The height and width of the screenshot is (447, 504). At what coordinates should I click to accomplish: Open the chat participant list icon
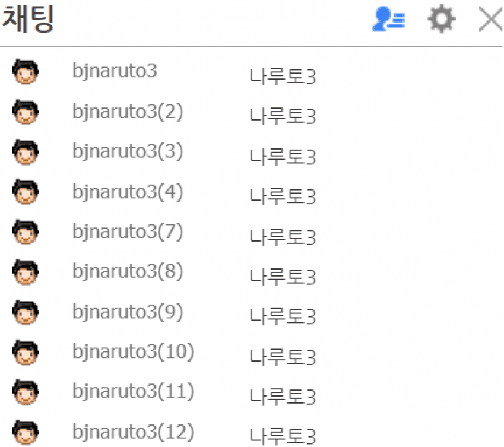[x=388, y=19]
